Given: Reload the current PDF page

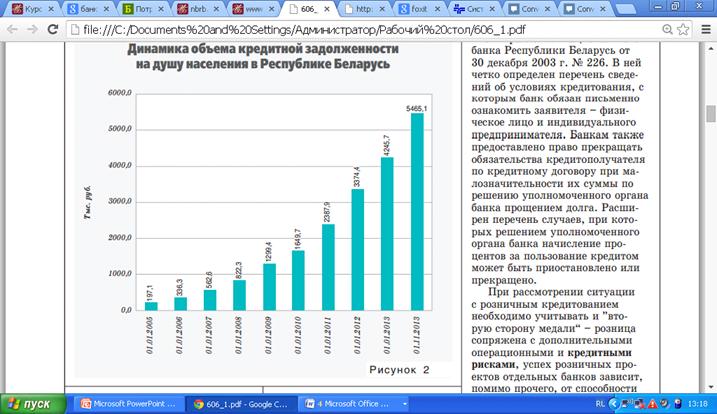Looking at the screenshot, I should tap(56, 29).
